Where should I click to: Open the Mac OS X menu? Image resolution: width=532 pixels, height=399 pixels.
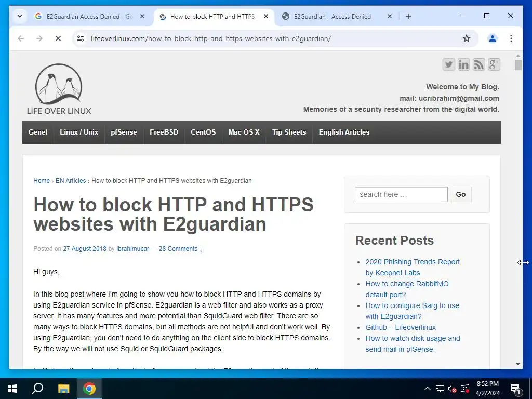(x=244, y=132)
